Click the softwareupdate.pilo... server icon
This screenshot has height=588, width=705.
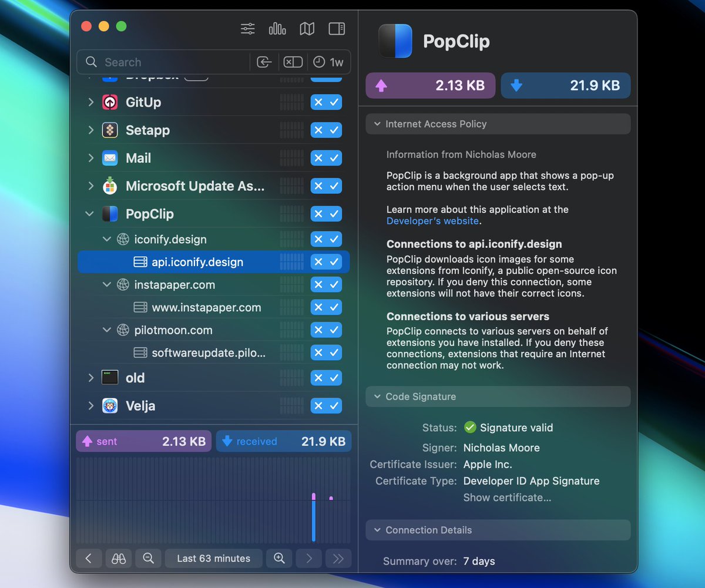pyautogui.click(x=140, y=353)
